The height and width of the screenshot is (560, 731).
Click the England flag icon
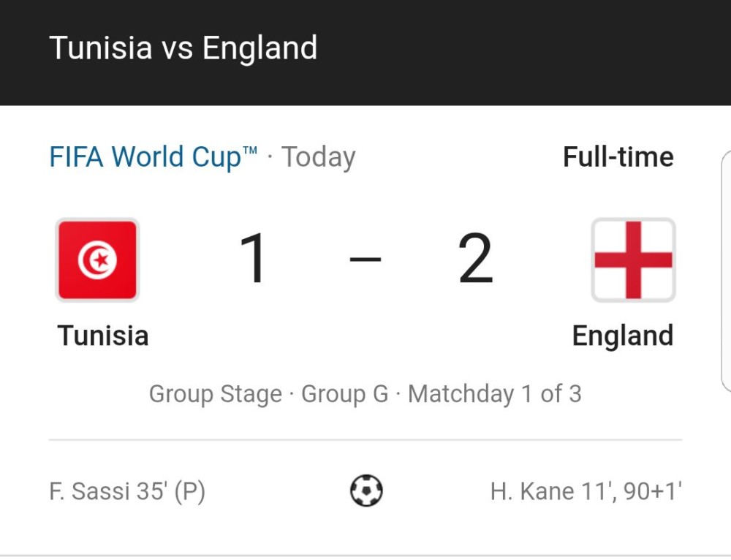[x=633, y=260]
